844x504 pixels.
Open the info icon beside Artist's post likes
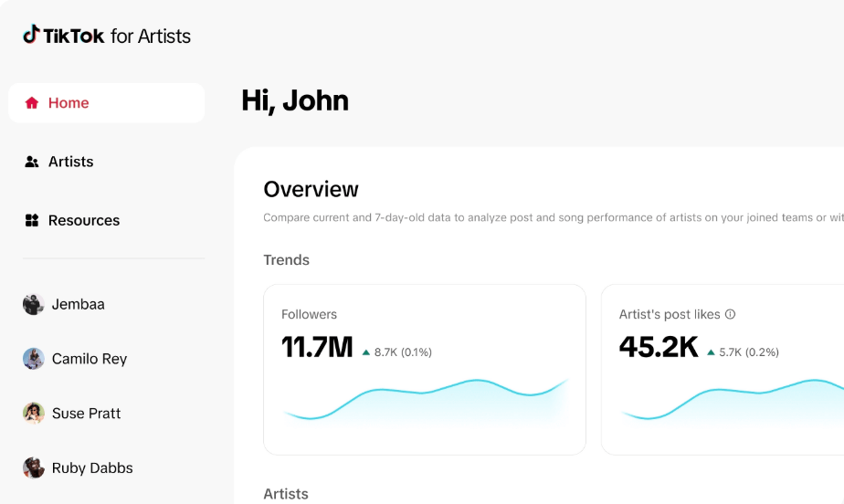pos(730,314)
